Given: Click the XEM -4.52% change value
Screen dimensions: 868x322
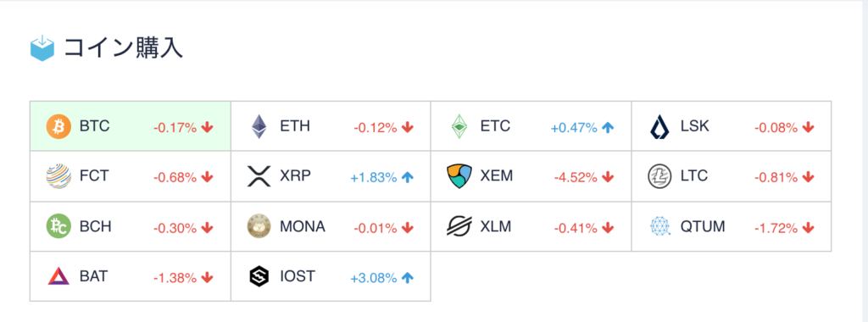Looking at the screenshot, I should (576, 178).
